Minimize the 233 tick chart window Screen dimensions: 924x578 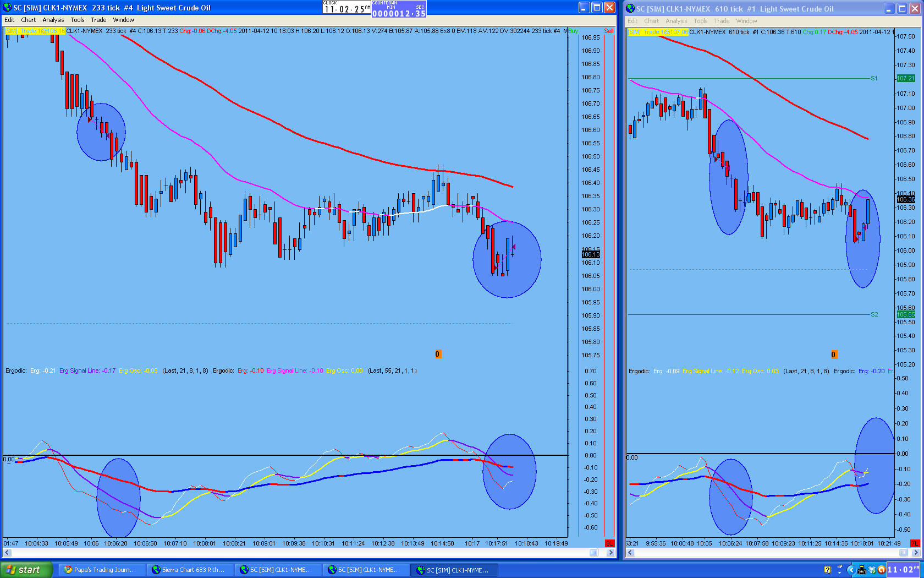tap(585, 8)
